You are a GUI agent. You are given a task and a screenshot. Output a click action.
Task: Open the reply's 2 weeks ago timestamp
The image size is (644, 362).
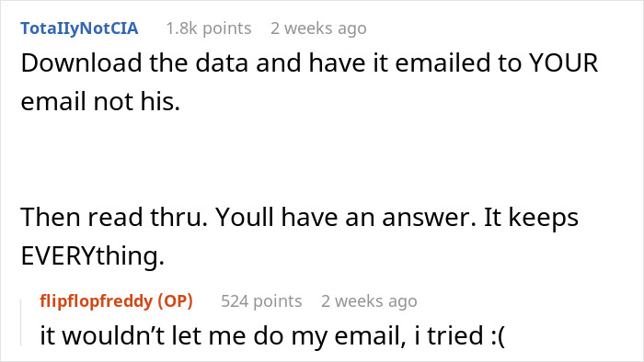click(x=369, y=301)
